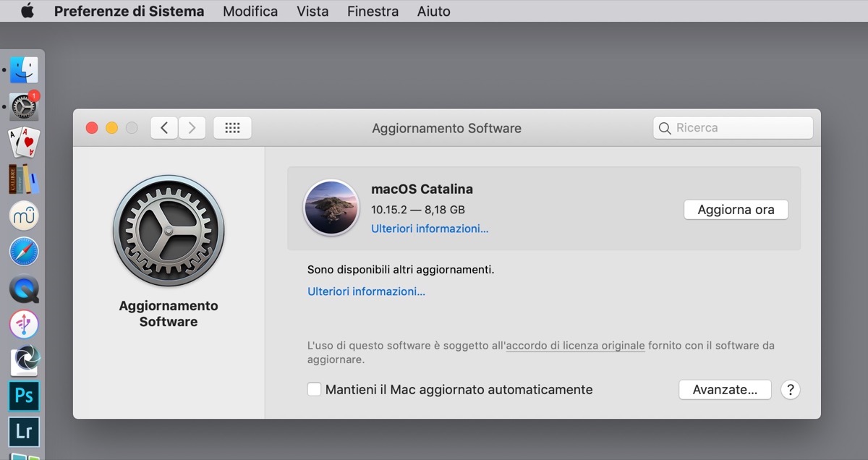Click inside the Ricerca search field
The height and width of the screenshot is (460, 868).
click(x=732, y=127)
